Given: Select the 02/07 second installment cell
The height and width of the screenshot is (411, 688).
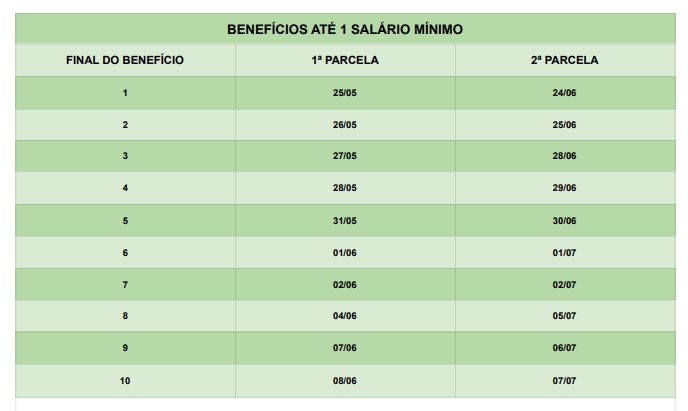Looking at the screenshot, I should [x=565, y=285].
